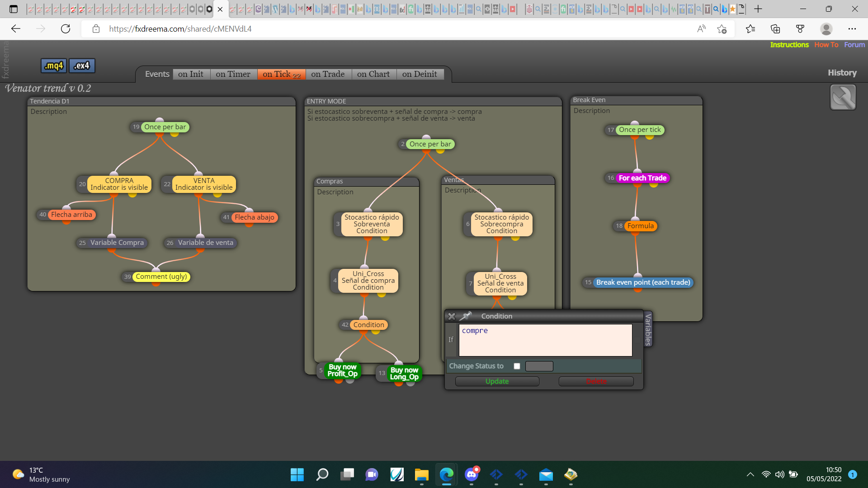Open the History panel
868x488 pixels.
842,73
